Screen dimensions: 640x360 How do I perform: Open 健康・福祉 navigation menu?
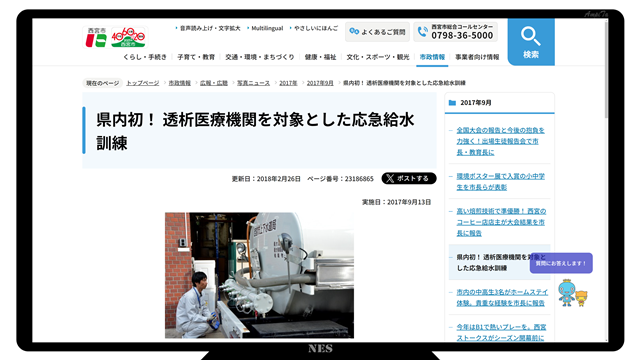320,57
